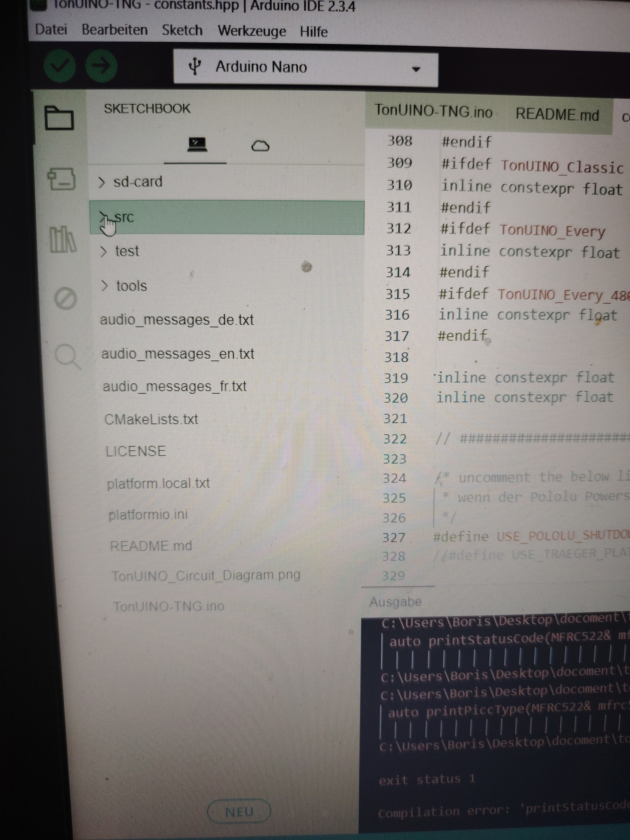The height and width of the screenshot is (840, 630).
Task: Open audio_messages_de.txt in file list
Action: [177, 320]
